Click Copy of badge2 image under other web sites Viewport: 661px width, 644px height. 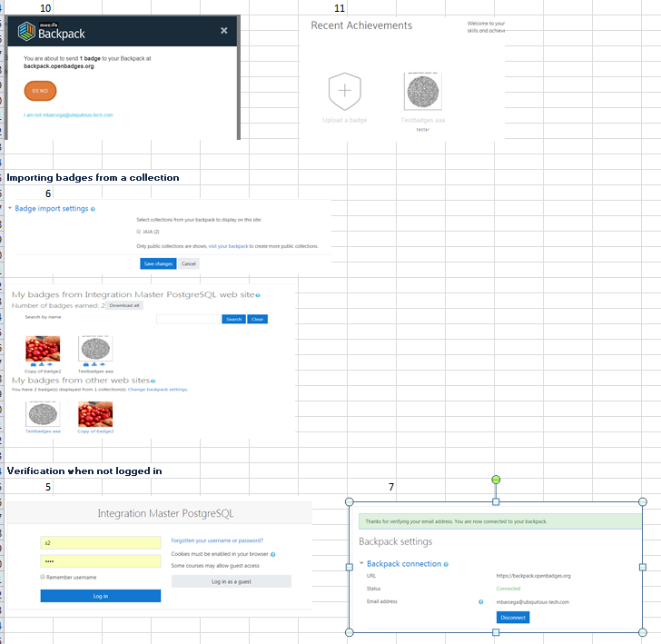pos(95,414)
